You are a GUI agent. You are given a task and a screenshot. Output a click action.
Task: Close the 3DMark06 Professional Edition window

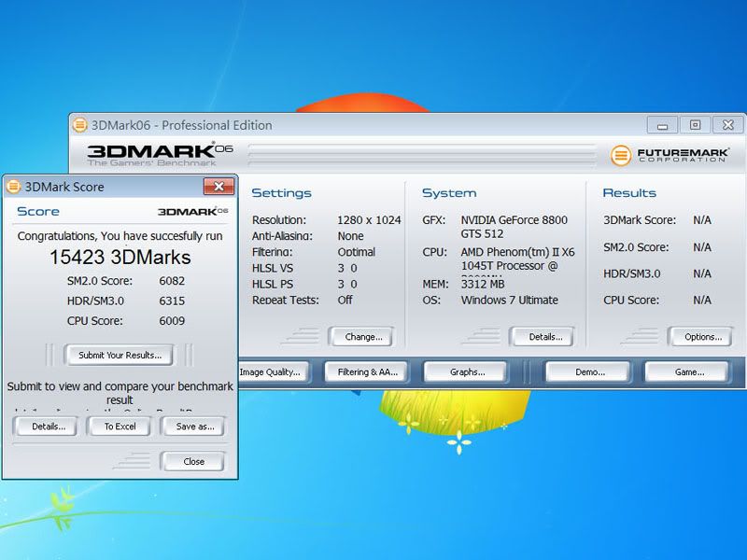728,125
